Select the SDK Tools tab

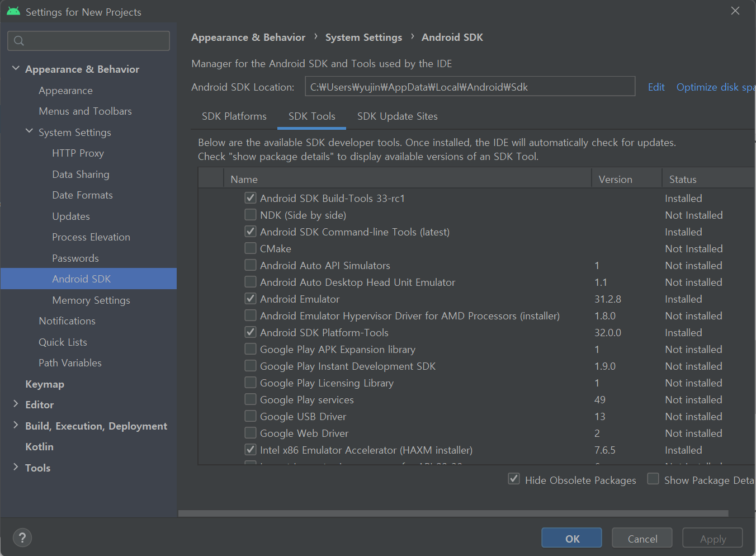pos(312,116)
